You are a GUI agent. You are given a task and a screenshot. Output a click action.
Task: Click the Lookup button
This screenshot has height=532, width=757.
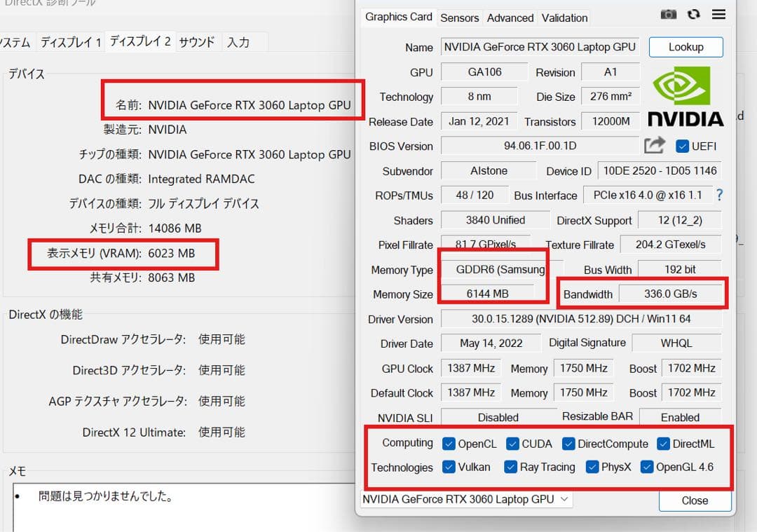click(686, 47)
